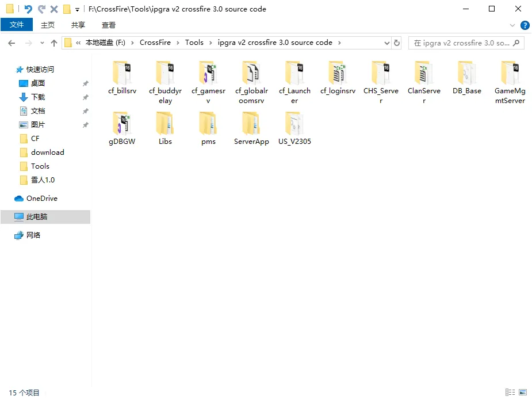Expand the ribbon with the chevron
532x400 pixels.
[x=512, y=25]
